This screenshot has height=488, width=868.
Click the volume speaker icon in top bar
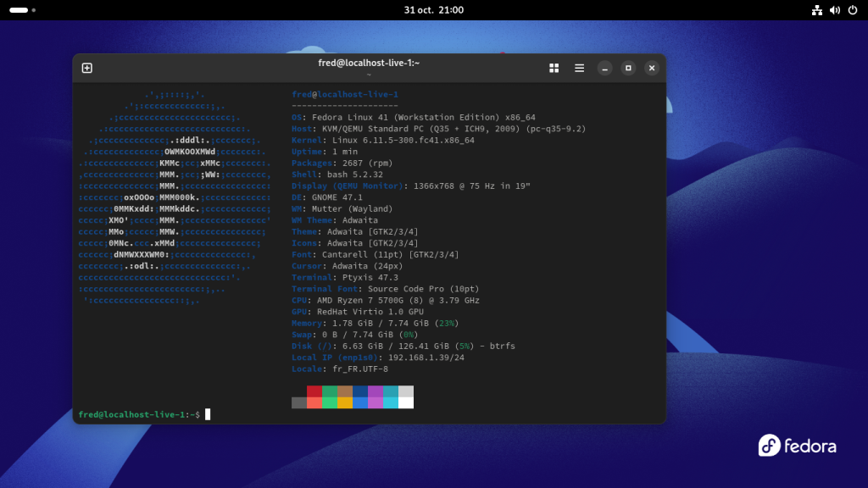click(835, 10)
